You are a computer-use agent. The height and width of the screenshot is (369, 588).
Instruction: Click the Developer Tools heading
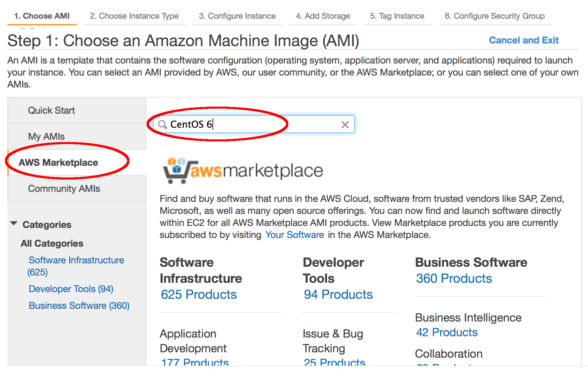[x=333, y=270]
